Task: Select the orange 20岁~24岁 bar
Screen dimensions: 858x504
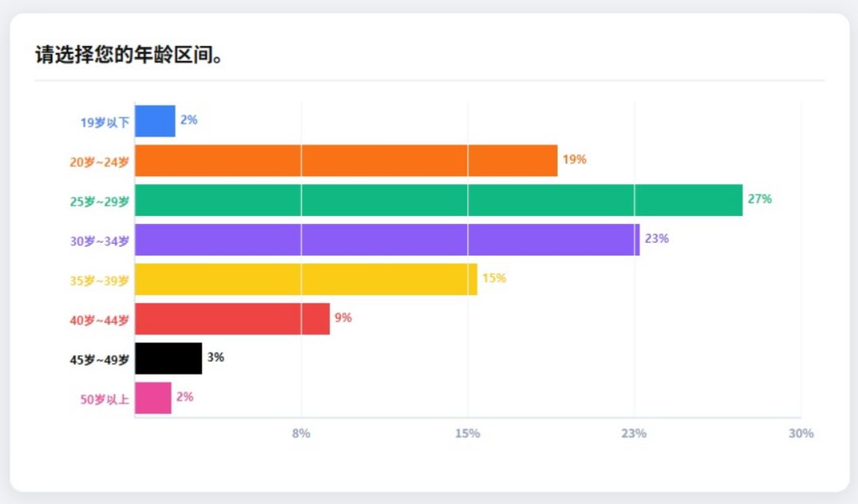Action: [x=346, y=160]
